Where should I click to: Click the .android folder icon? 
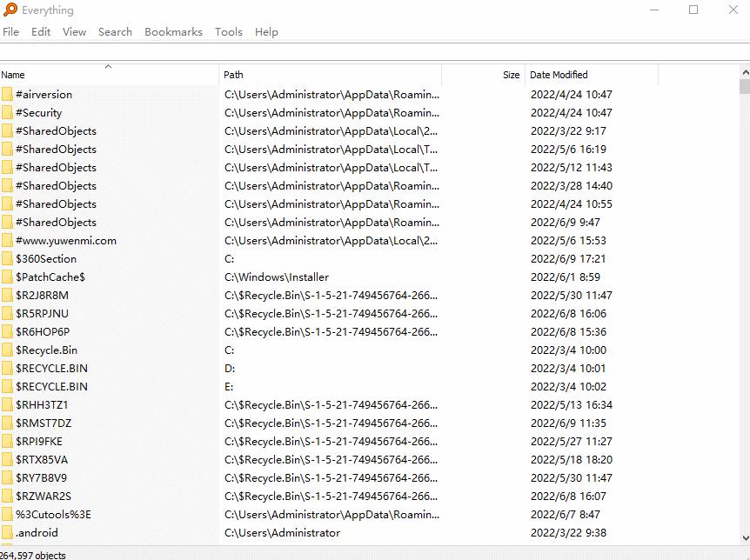tap(7, 532)
